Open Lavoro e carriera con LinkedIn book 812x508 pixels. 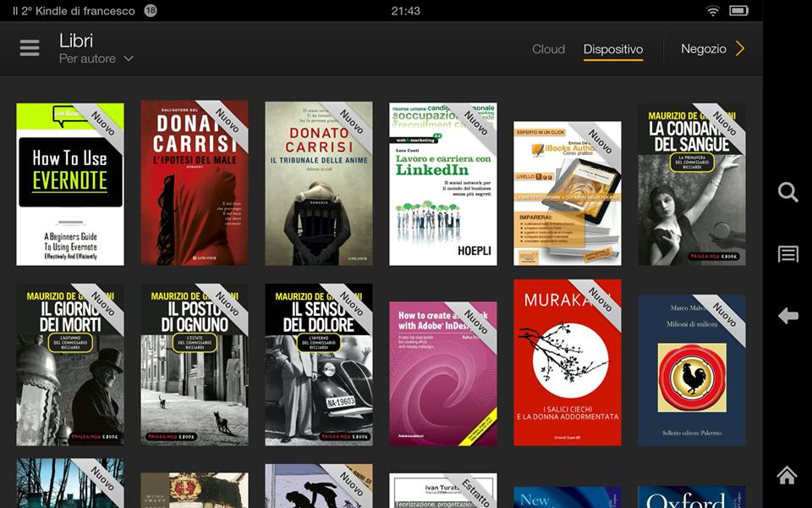[x=443, y=184]
